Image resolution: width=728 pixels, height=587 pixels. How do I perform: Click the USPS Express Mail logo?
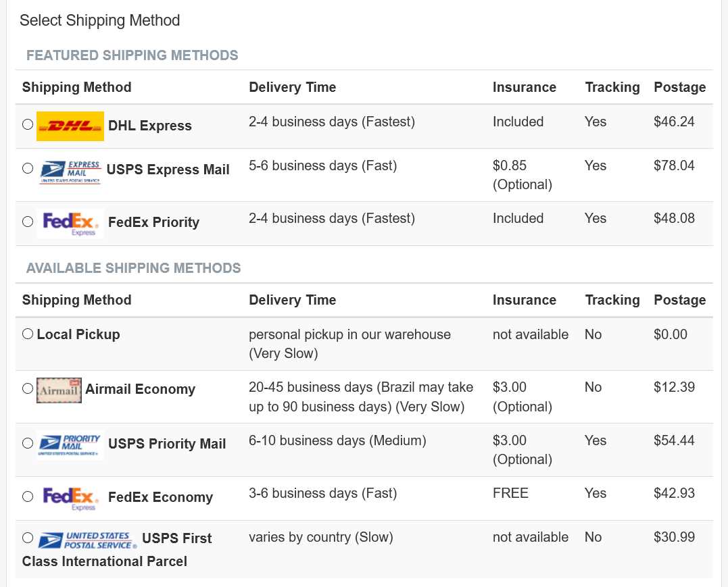[x=70, y=172]
